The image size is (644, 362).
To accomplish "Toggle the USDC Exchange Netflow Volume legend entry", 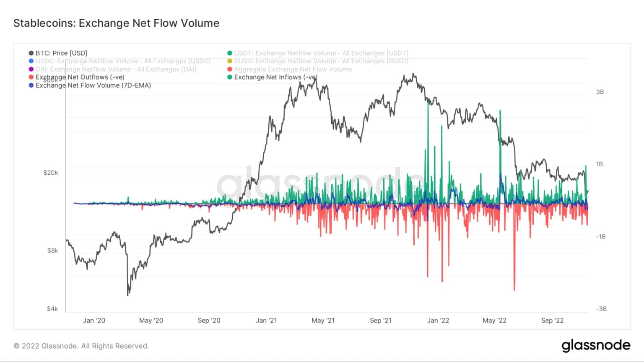I will pyautogui.click(x=119, y=61).
